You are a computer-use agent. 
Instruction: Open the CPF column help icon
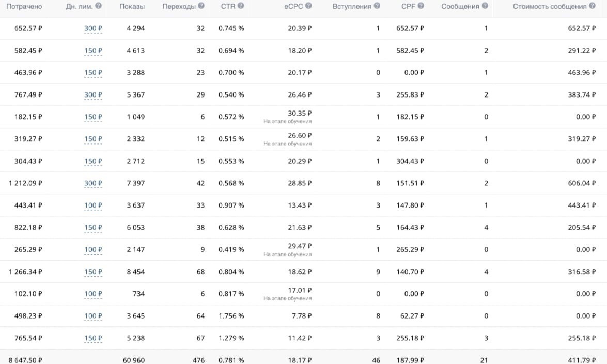[x=421, y=6]
